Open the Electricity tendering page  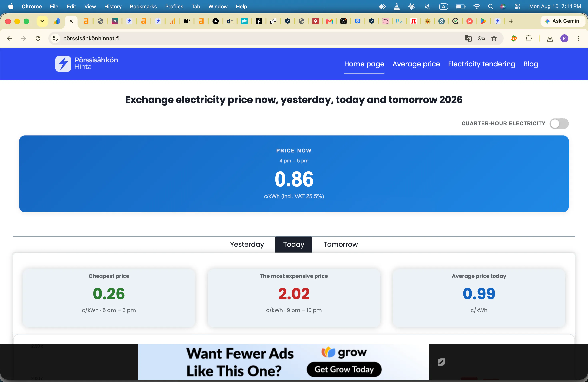click(482, 64)
